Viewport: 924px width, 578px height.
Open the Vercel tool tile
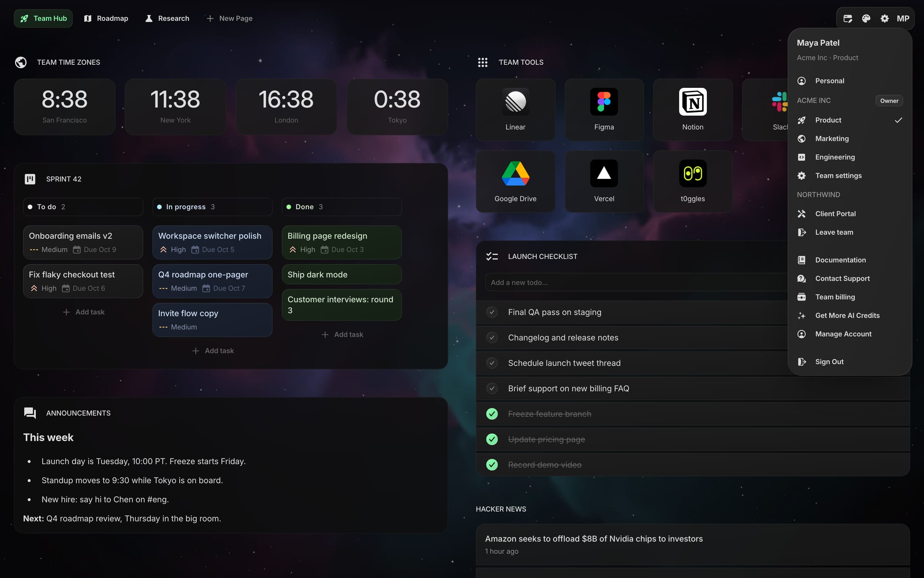click(604, 181)
